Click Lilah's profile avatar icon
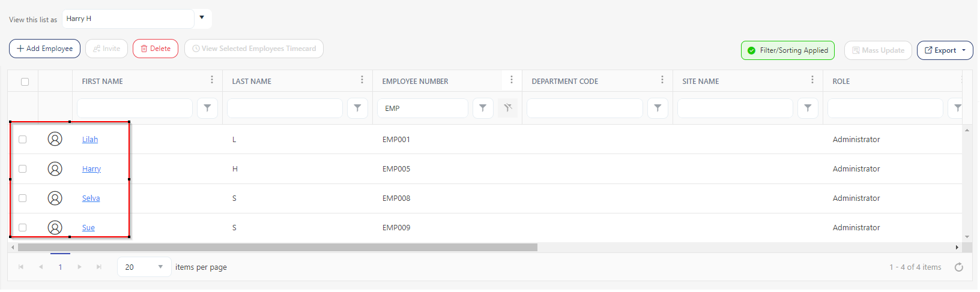This screenshot has height=292, width=980. (x=55, y=140)
